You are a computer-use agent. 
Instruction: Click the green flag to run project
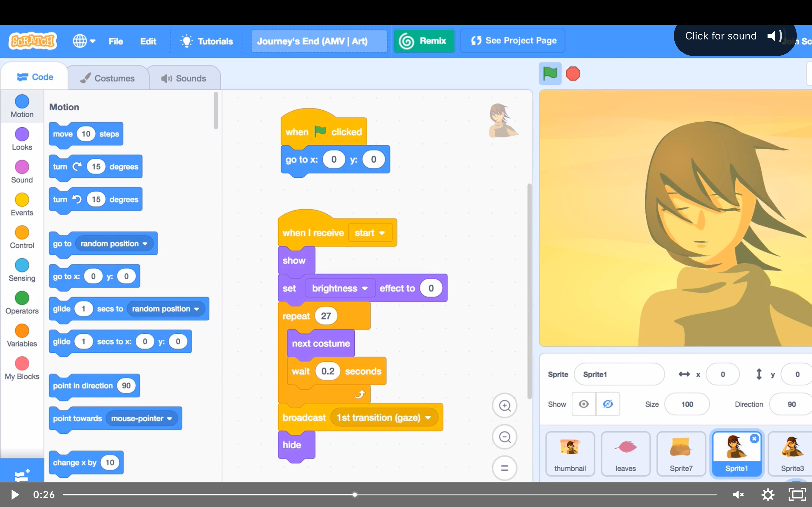pyautogui.click(x=550, y=74)
